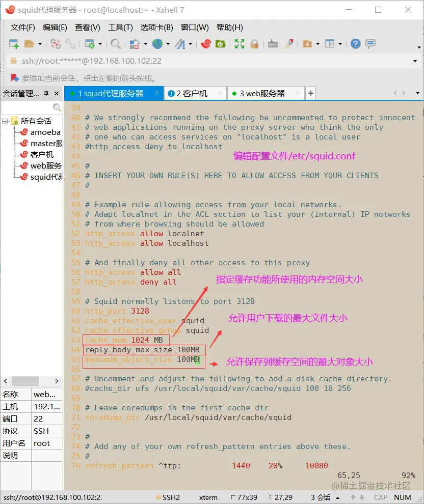Open the tab list dropdown arrow

click(417, 93)
